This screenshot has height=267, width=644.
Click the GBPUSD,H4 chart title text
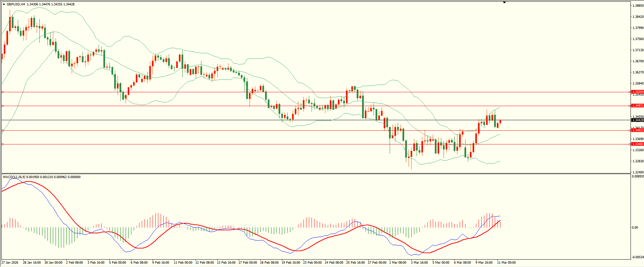16,4
